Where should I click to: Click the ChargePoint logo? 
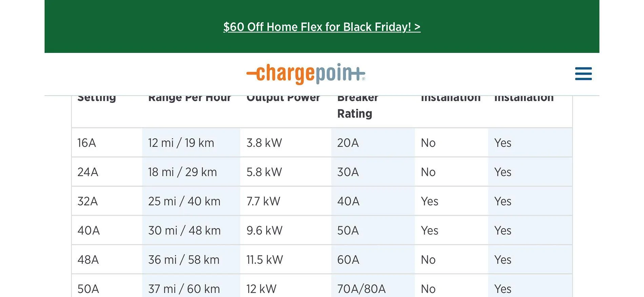pyautogui.click(x=306, y=74)
